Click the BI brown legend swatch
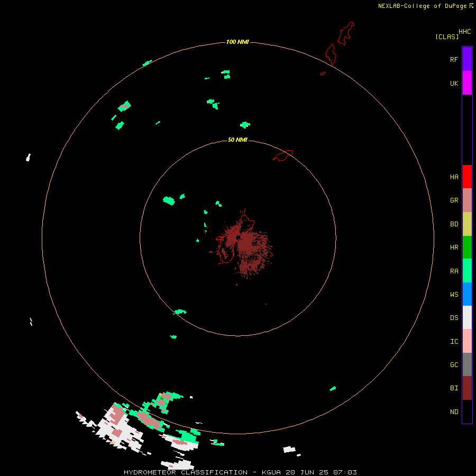Viewport: 476px width, 476px height. coord(467,388)
